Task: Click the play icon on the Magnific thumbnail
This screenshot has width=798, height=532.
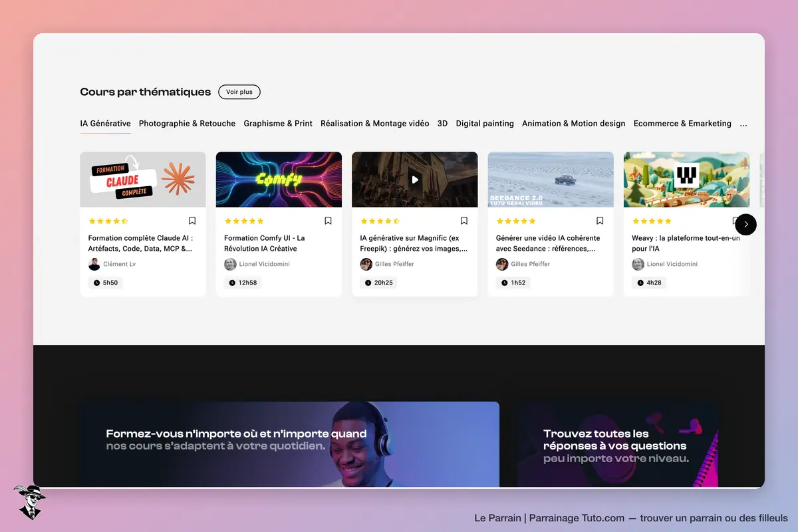Action: pos(415,180)
